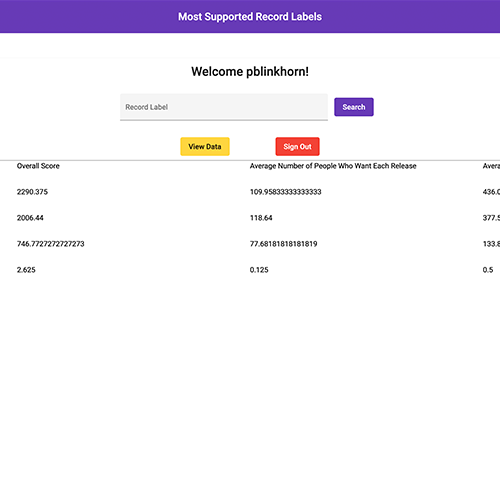
Task: Click the 133.8 value in third row
Action: coord(491,244)
